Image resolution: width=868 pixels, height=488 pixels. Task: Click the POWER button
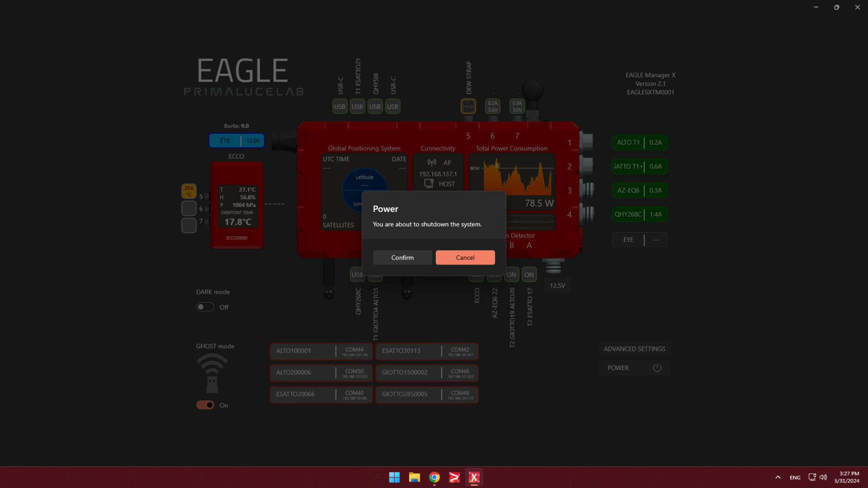coord(635,368)
